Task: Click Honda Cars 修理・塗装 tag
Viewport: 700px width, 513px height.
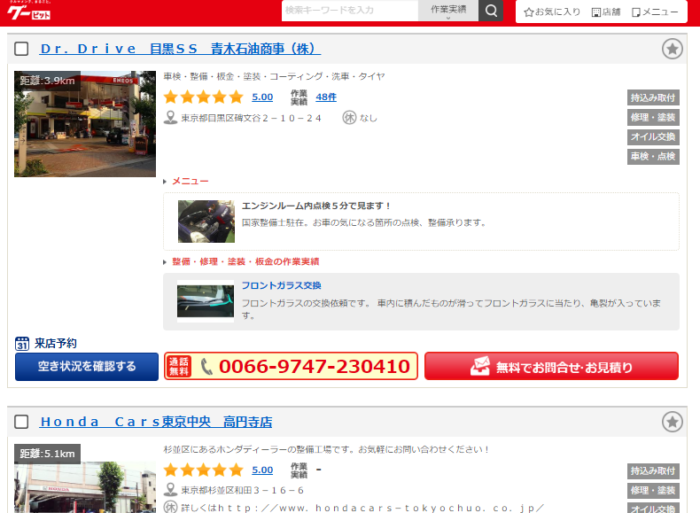Action: [653, 491]
